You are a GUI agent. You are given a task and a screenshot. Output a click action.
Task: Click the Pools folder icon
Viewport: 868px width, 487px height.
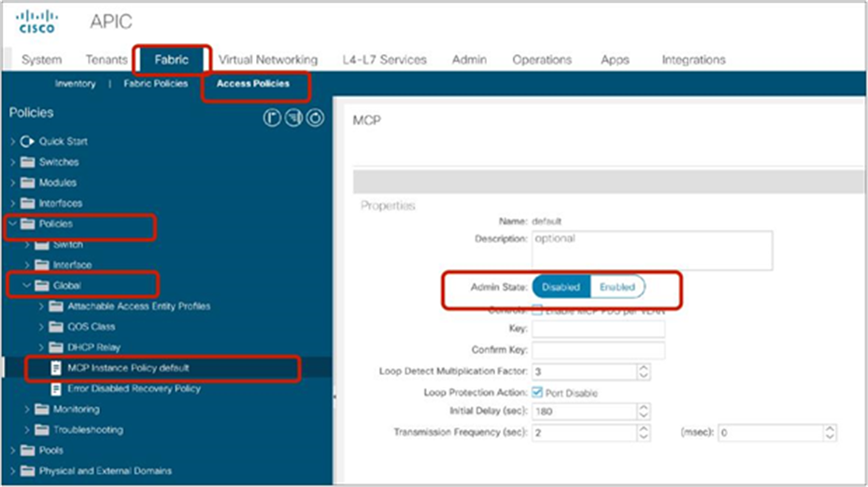point(27,450)
